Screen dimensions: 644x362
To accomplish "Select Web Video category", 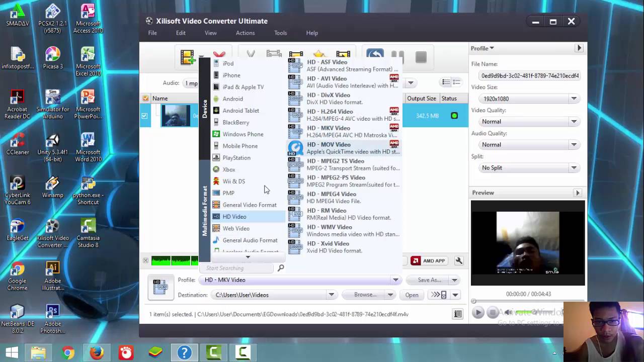I will click(247, 228).
